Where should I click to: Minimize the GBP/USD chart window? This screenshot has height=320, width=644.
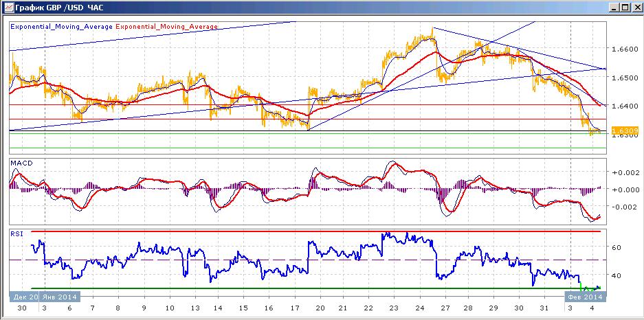(x=615, y=8)
